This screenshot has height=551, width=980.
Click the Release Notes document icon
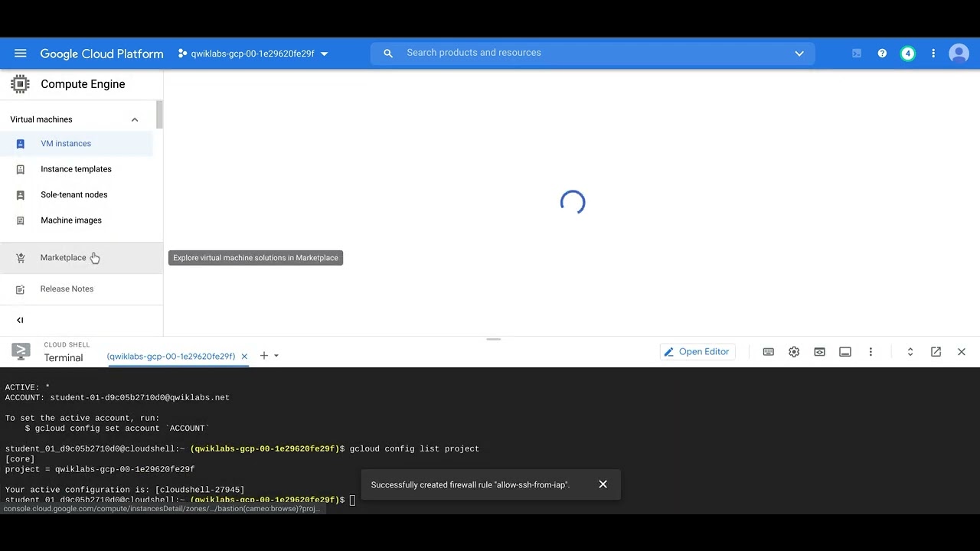21,289
